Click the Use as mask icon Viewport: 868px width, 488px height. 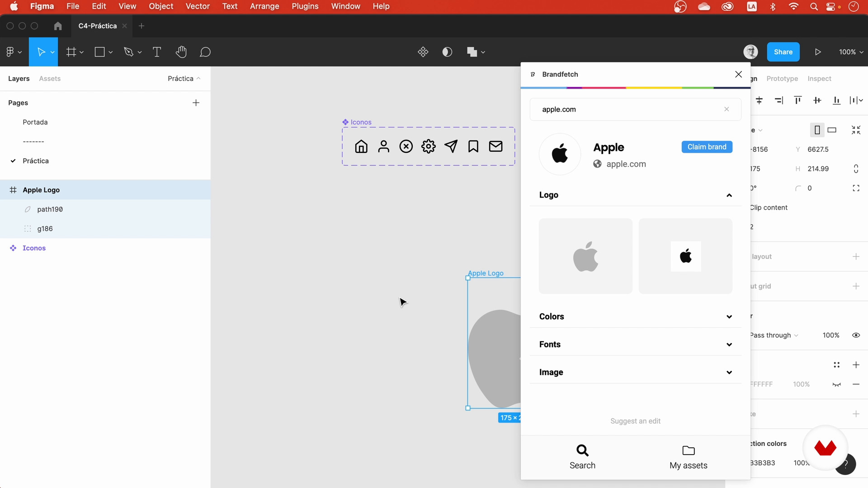447,52
